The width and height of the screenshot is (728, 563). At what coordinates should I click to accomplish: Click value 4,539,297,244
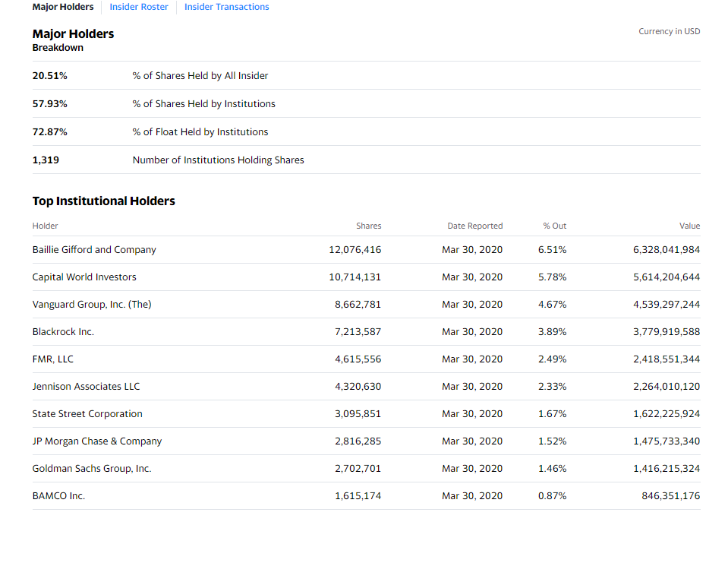click(667, 305)
